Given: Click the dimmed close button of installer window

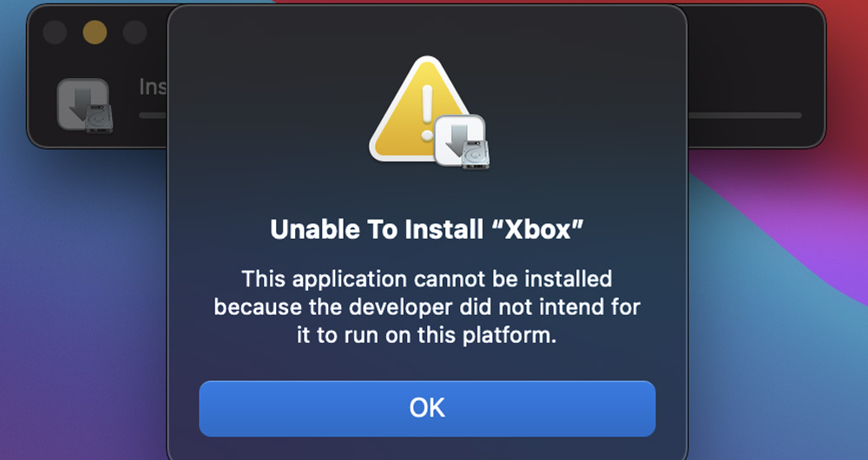Looking at the screenshot, I should point(55,33).
